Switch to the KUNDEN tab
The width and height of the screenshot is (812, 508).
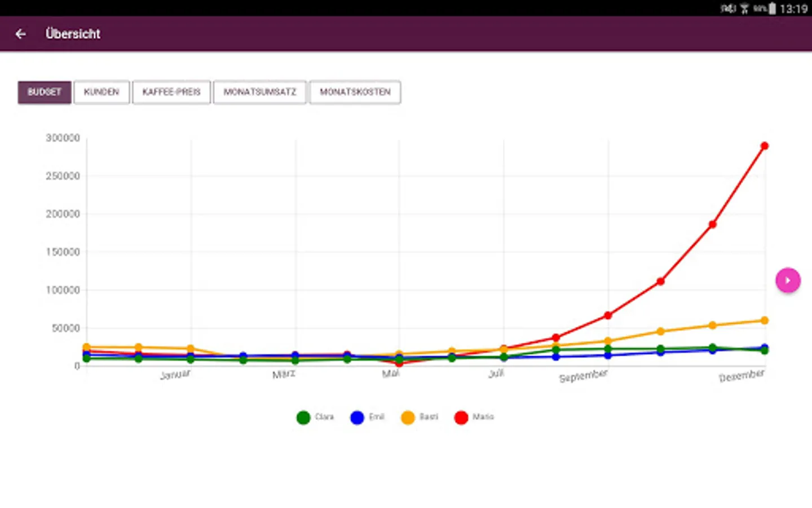[101, 92]
